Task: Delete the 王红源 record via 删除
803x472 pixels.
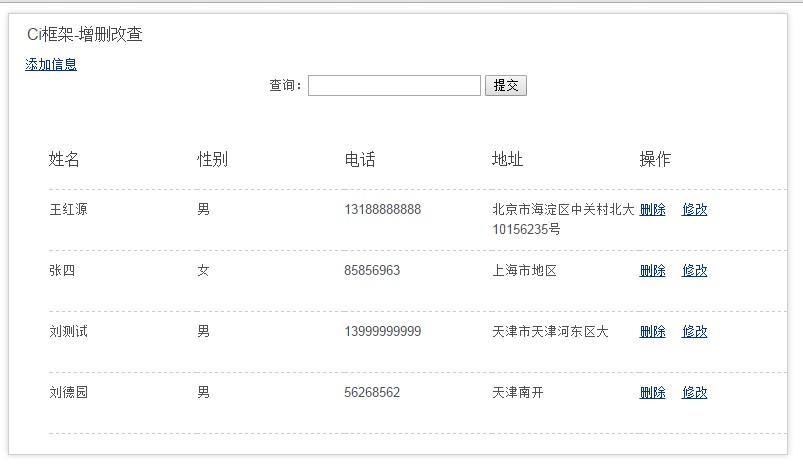Action: point(652,209)
